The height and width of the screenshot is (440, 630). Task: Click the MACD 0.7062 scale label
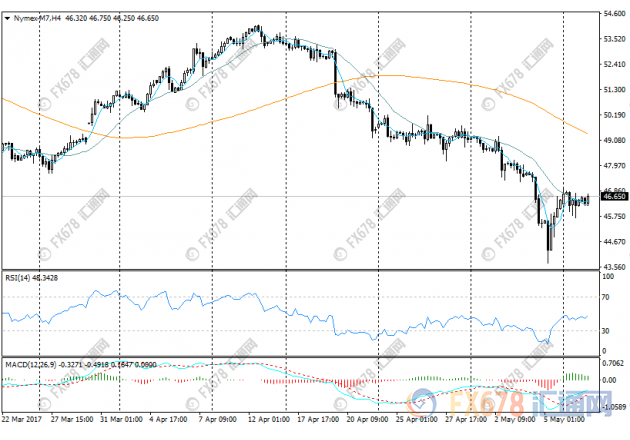(612, 364)
